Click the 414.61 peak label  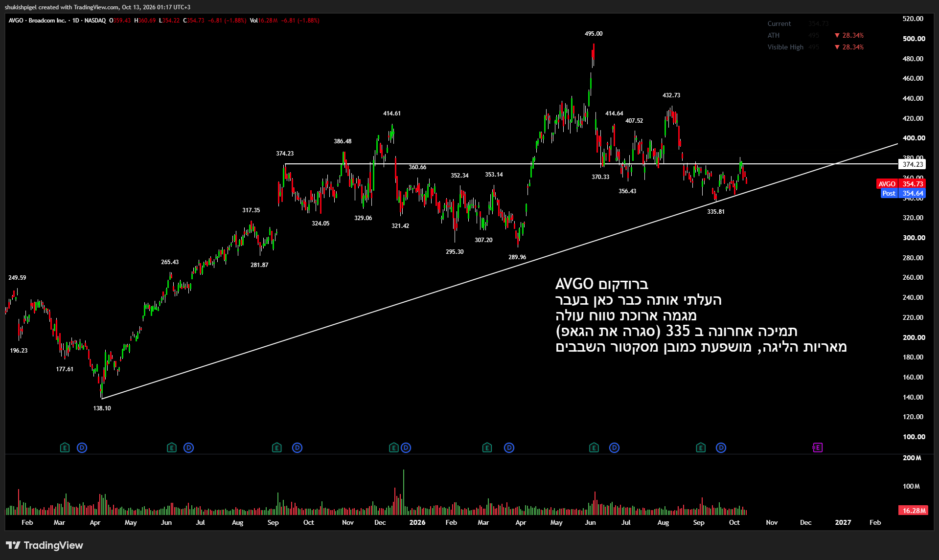click(x=392, y=113)
